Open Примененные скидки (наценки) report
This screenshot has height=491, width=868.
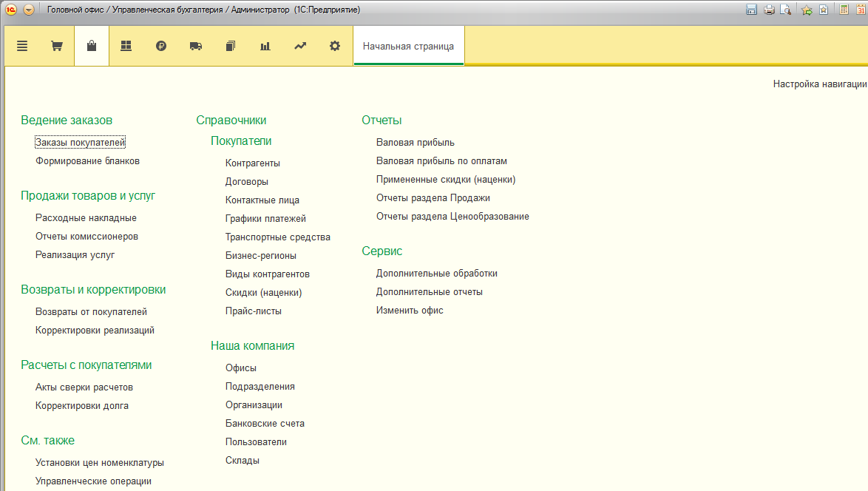point(446,180)
